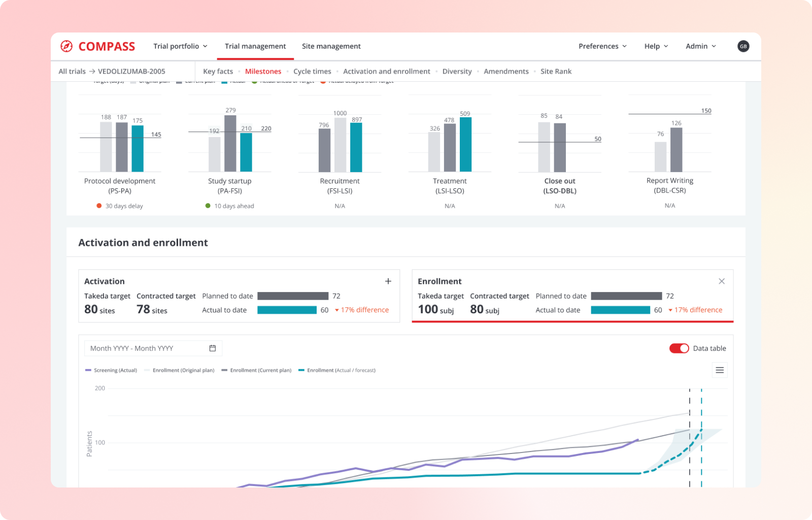Enable the Data table toggle

pos(679,348)
